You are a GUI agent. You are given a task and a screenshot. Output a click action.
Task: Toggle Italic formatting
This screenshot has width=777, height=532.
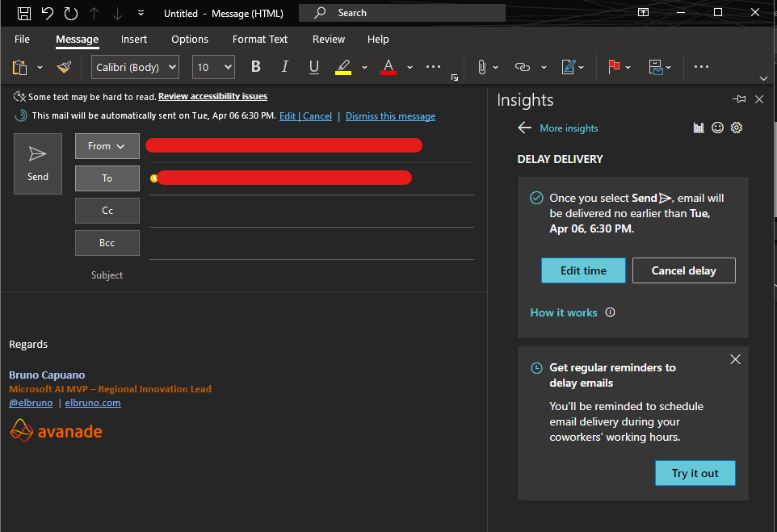[x=284, y=67]
